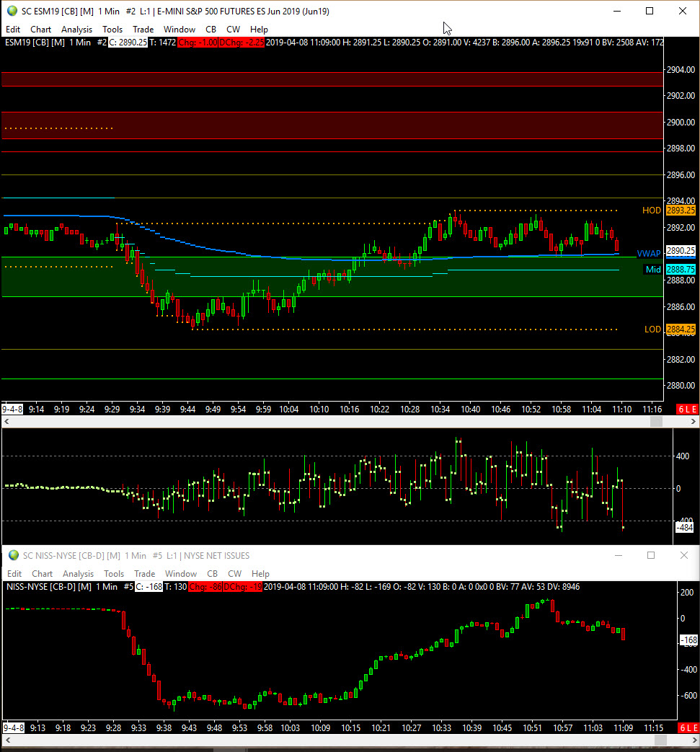The width and height of the screenshot is (700, 752).
Task: Click the Mid 2888.75 price label
Action: click(681, 270)
